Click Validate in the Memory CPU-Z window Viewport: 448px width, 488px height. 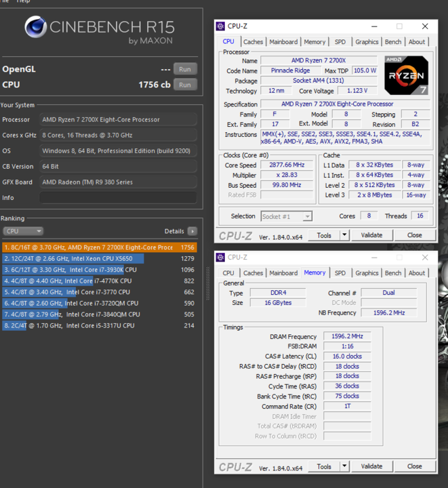[x=372, y=466]
